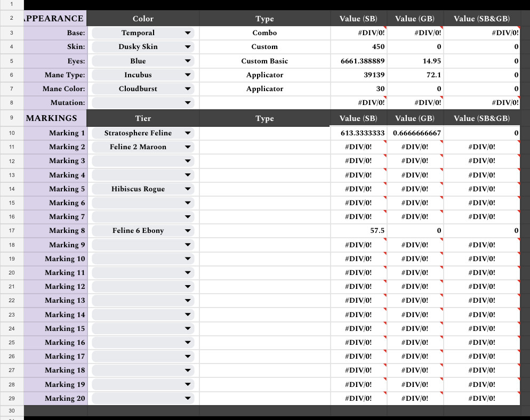Click the Applicator cell in Mane Type row
Viewport: 530px width, 420px height.
pos(264,75)
